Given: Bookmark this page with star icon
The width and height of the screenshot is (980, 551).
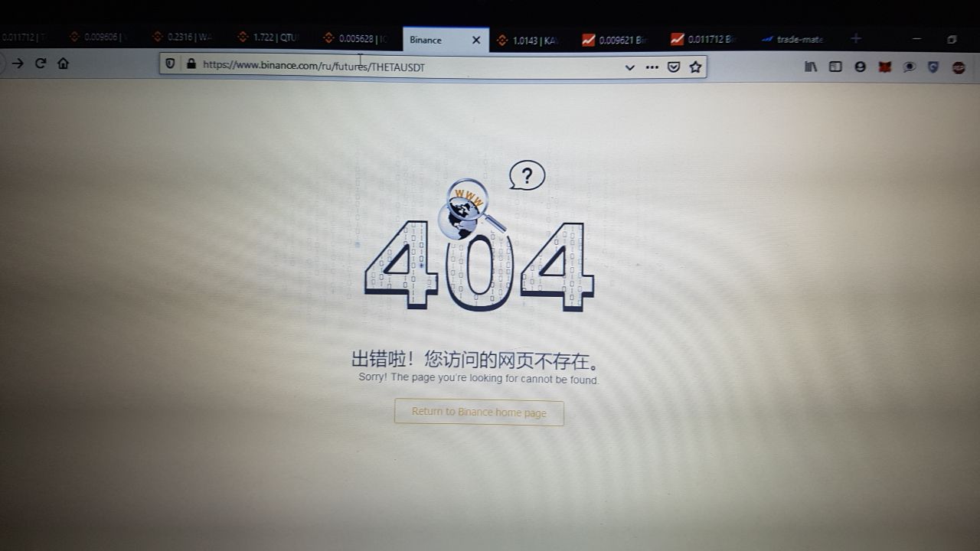Looking at the screenshot, I should tap(695, 67).
